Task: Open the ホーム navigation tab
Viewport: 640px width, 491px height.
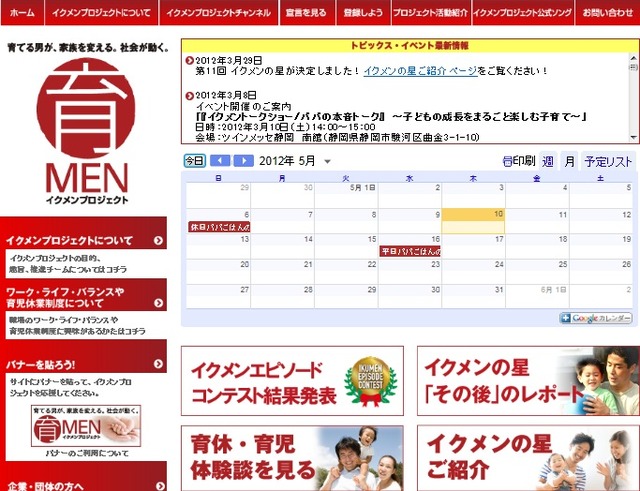Action: [x=22, y=13]
